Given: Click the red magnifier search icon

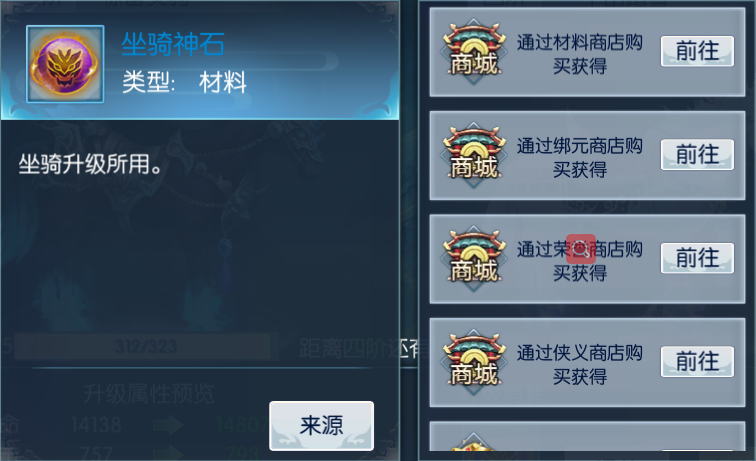Looking at the screenshot, I should [x=580, y=249].
